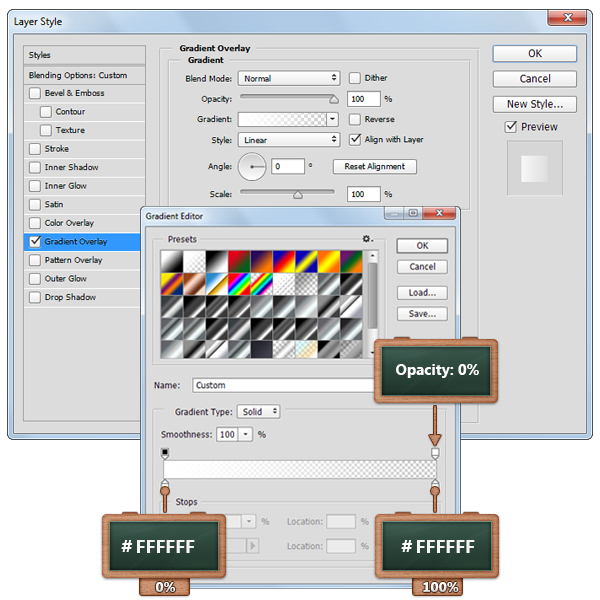Screen dimensions: 600x600
Task: Choose the red-to-green gradient preset
Action: (242, 260)
